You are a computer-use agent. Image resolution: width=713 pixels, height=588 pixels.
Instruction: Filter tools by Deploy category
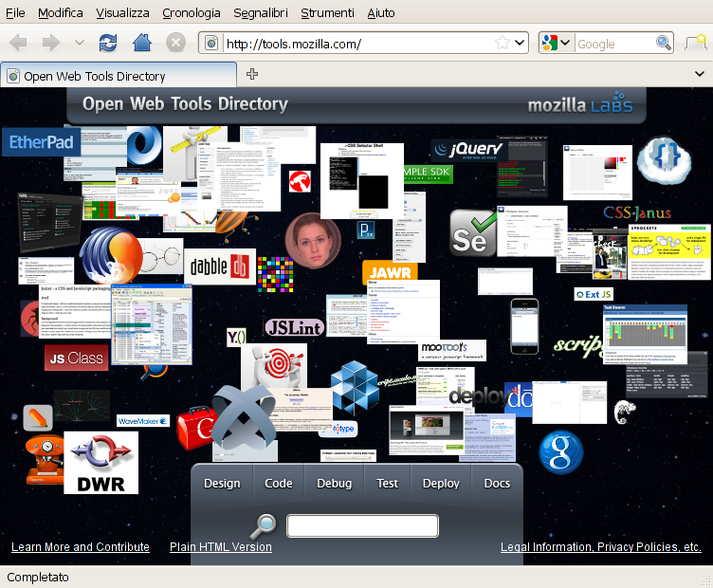(441, 483)
